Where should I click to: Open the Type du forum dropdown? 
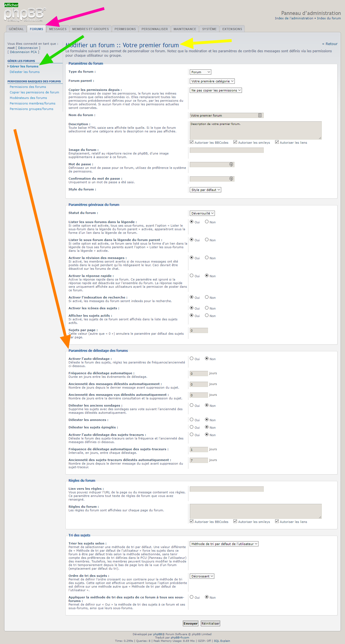200,72
